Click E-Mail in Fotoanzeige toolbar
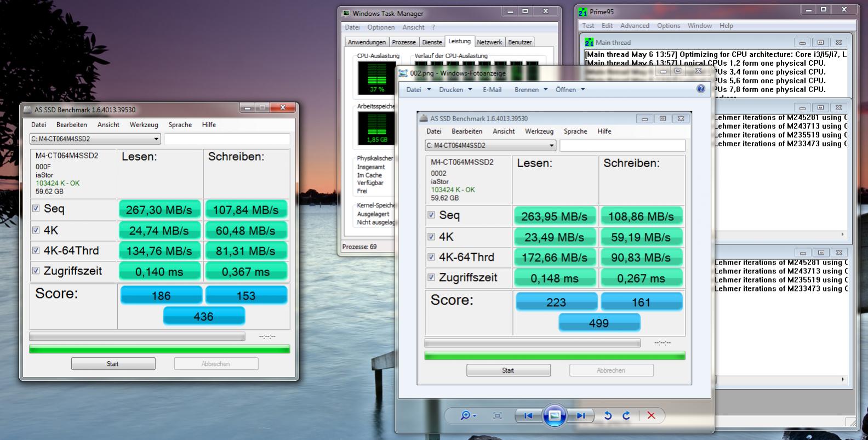 coord(492,89)
